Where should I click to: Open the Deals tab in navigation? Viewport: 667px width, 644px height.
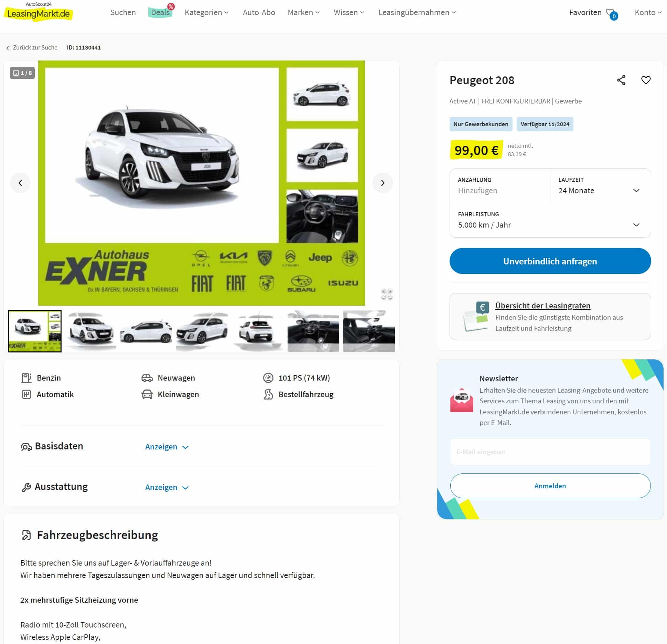160,13
